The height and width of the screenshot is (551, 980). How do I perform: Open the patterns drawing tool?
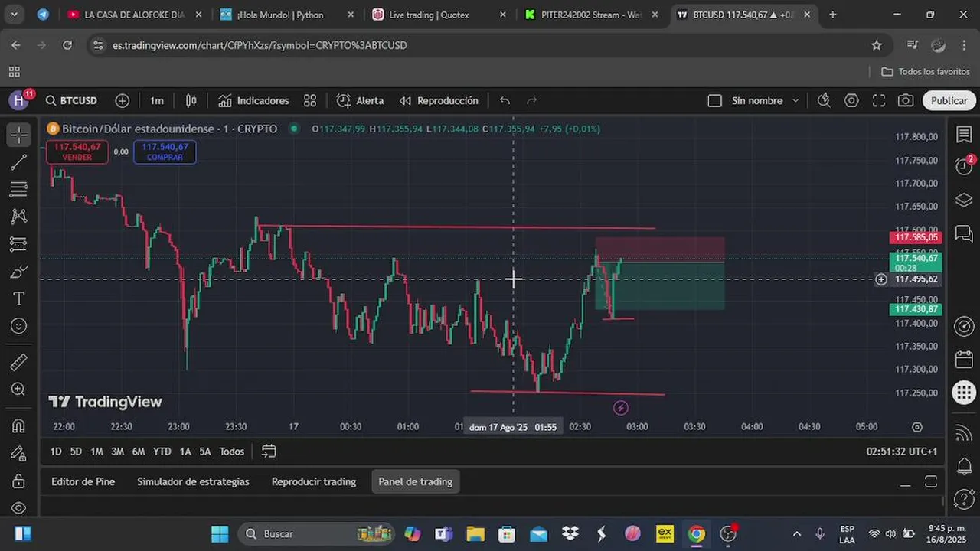[x=19, y=217]
